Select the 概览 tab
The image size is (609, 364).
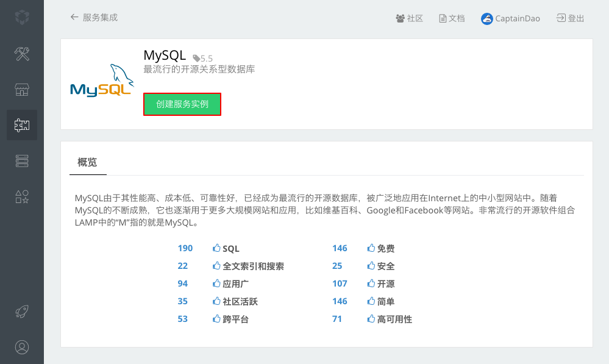click(x=88, y=162)
